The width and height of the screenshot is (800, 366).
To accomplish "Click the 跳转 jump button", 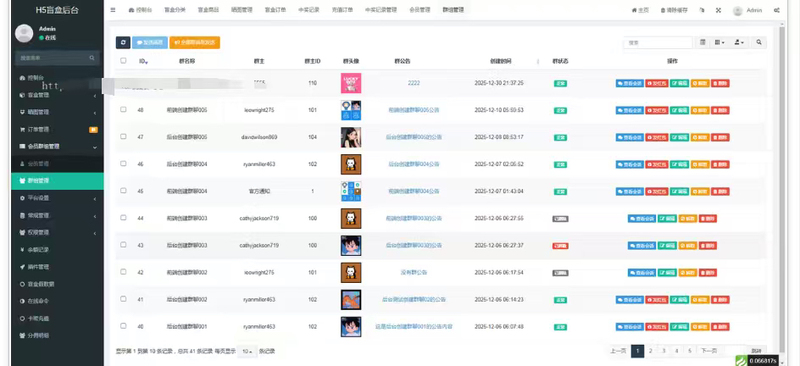I will 756,351.
